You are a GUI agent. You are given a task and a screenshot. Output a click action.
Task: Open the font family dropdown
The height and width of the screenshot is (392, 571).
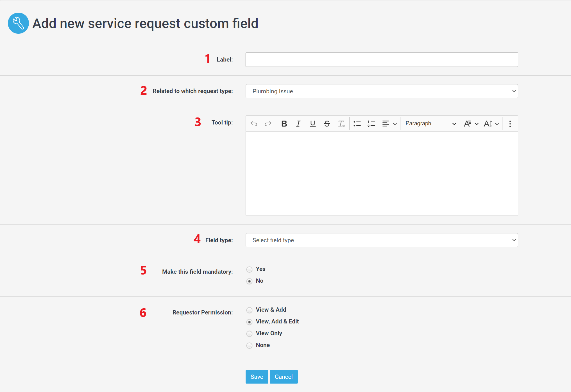point(471,124)
